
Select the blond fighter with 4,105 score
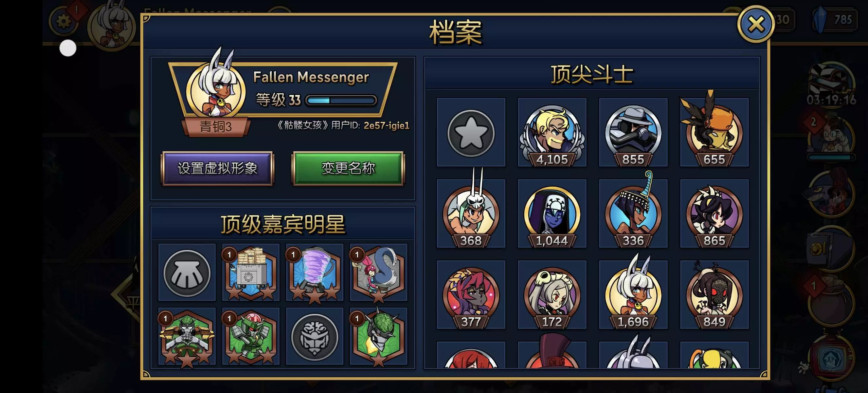point(552,132)
